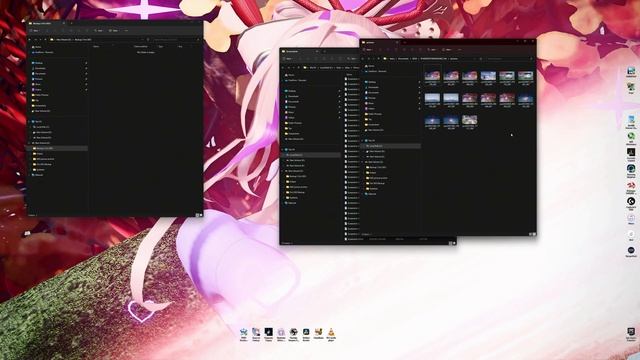Sort by the Type column in the left Explorer window
This screenshot has height=360, width=640.
click(x=160, y=47)
